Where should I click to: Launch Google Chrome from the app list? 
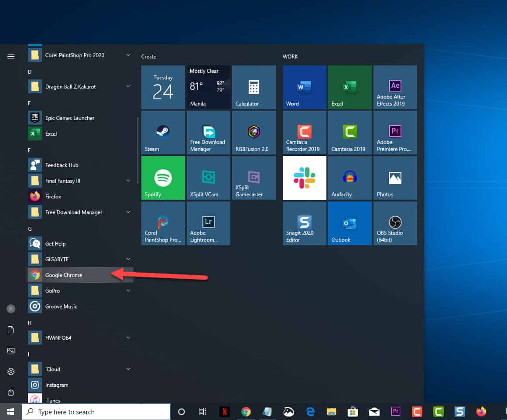tap(80, 275)
